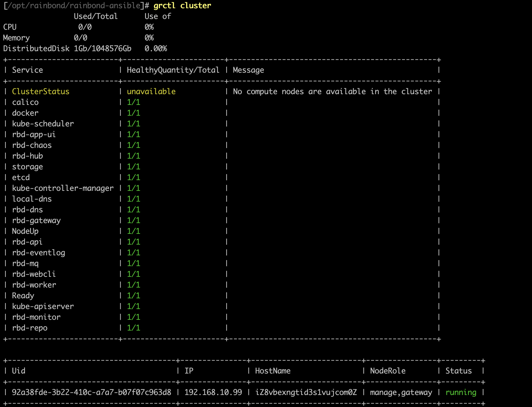The width and height of the screenshot is (532, 407).
Task: Select the 'local-dns' service name
Action: 32,199
